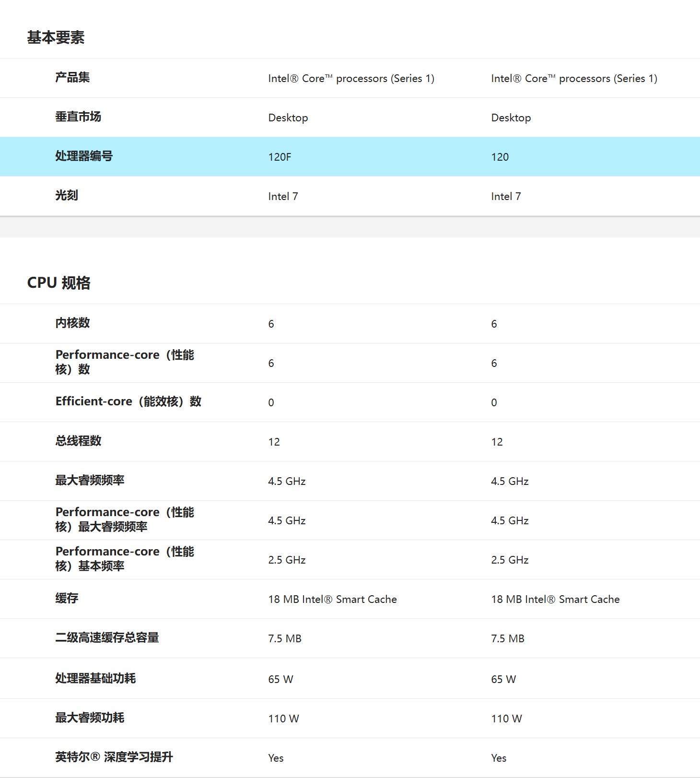Click Performance-core（性能核）基本频率 label
The width and height of the screenshot is (700, 778).
click(125, 559)
